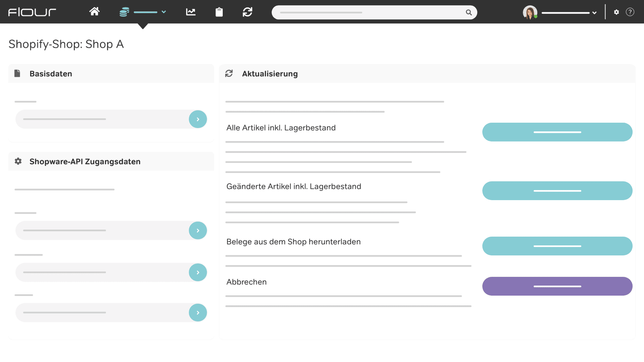Select the 'Alle Artikel inkl. Lagerbestand' label
644x362 pixels.
coord(281,128)
